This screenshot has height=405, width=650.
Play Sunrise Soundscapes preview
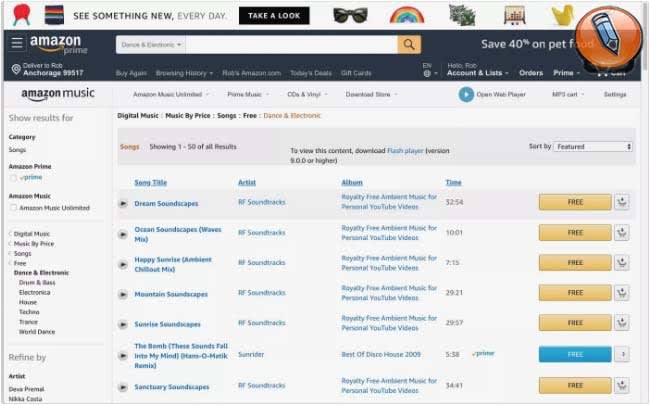[123, 325]
